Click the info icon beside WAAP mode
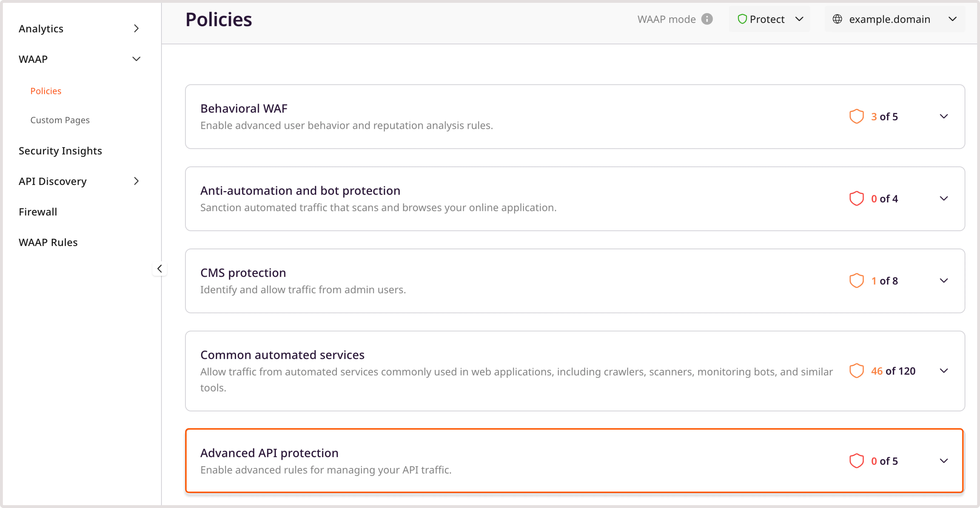 pos(707,19)
